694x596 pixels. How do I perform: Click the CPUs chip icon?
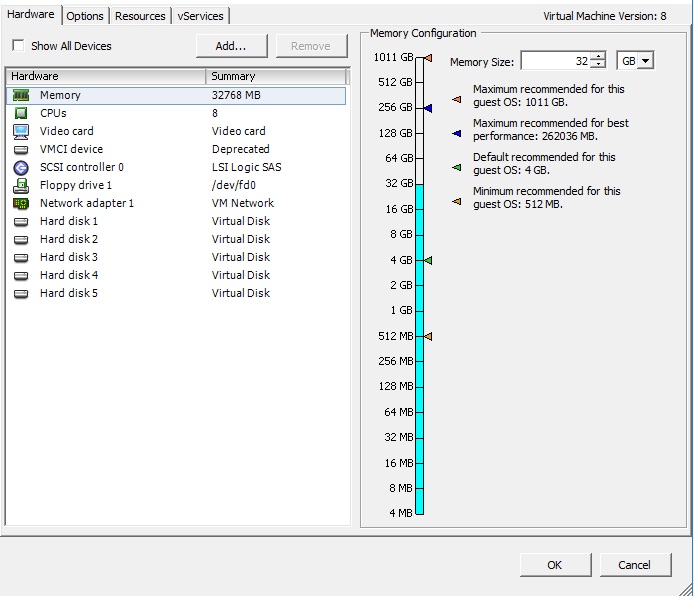(x=21, y=113)
